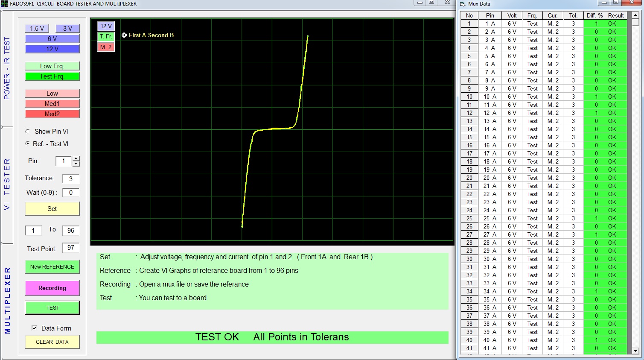Screen dimensions: 644x360
Task: Click the Test Point input field
Action: pos(70,248)
